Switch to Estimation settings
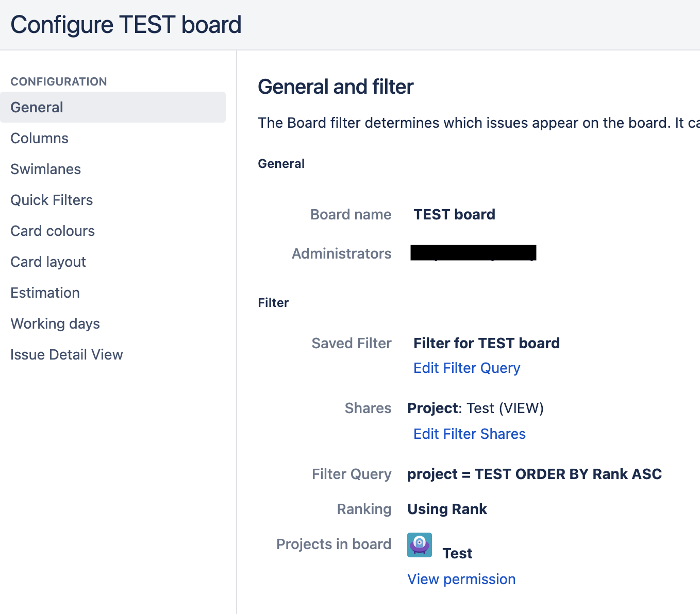 coord(45,293)
